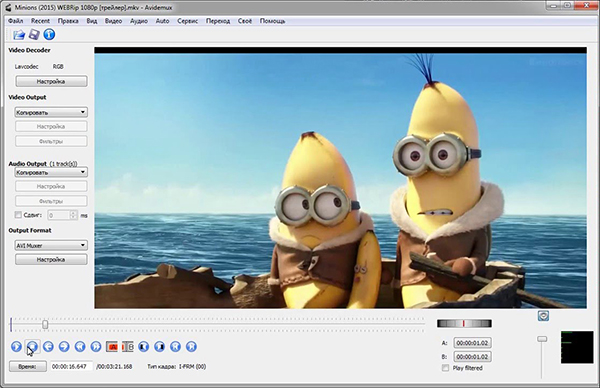Image resolution: width=600 pixels, height=388 pixels.
Task: Click marker B time button 00:00:01.02
Action: pyautogui.click(x=472, y=357)
